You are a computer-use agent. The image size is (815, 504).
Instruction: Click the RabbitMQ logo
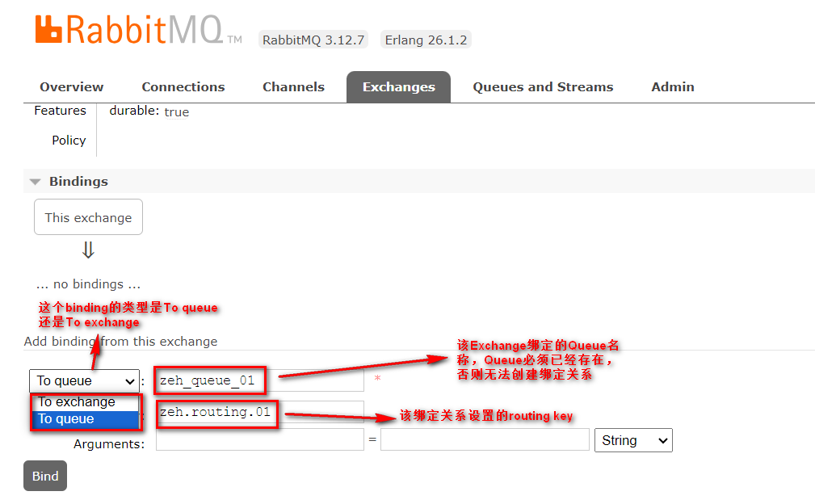coord(137,31)
